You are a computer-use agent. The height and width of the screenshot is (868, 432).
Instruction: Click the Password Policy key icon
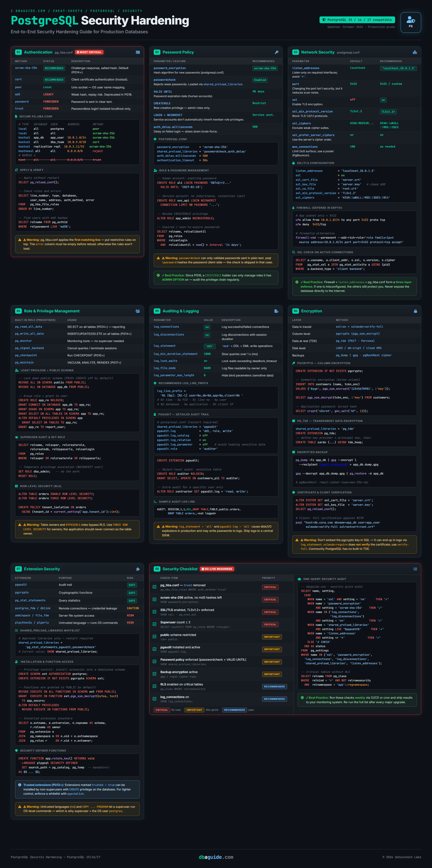pyautogui.click(x=277, y=52)
